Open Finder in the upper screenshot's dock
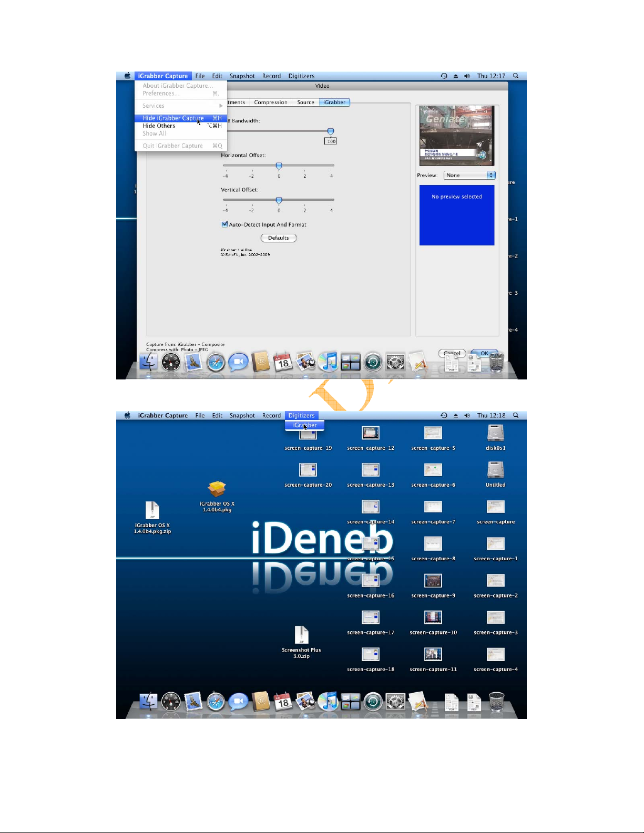Screen dimensions: 644x833 [x=149, y=362]
